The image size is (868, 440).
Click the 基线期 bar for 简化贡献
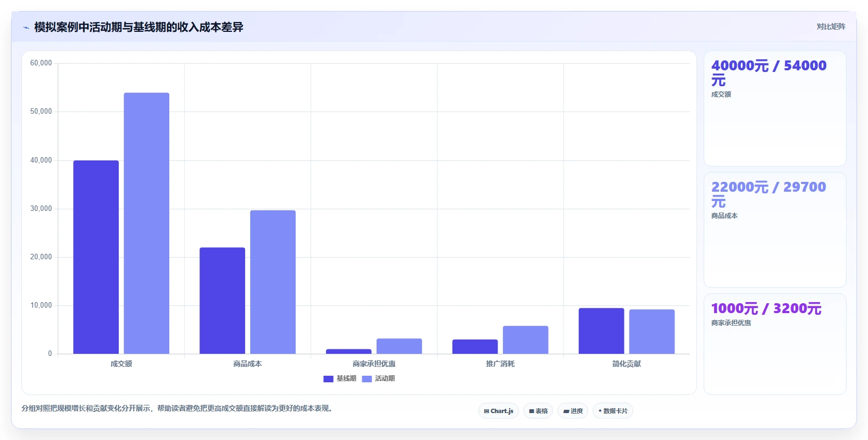601,331
